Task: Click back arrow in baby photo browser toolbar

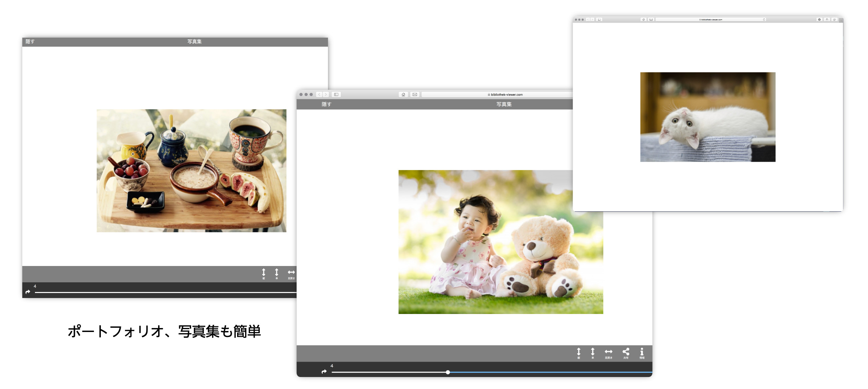Action: pos(319,94)
